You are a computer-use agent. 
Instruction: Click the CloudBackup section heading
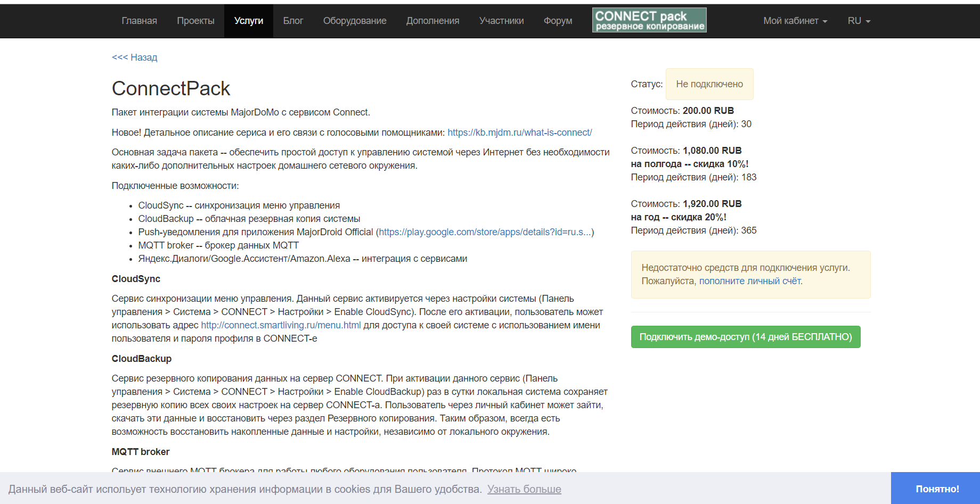tap(142, 359)
